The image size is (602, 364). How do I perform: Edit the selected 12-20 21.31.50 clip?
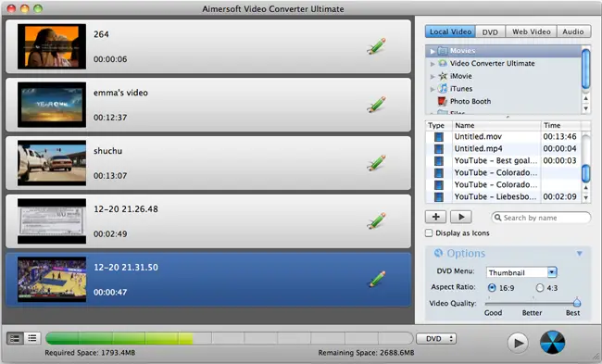376,280
